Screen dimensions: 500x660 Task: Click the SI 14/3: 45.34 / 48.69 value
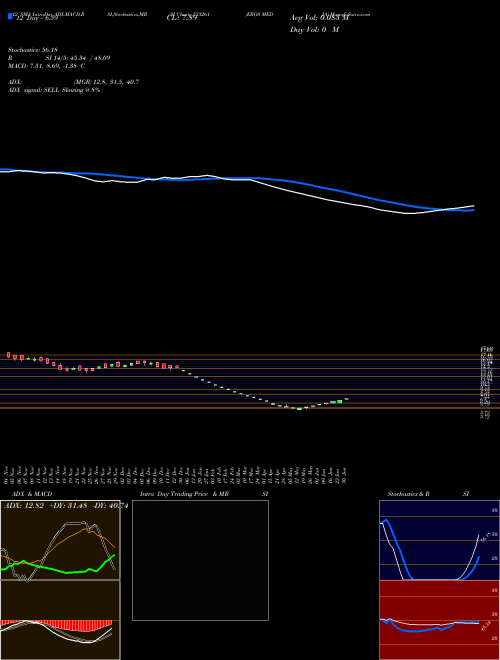(x=78, y=58)
